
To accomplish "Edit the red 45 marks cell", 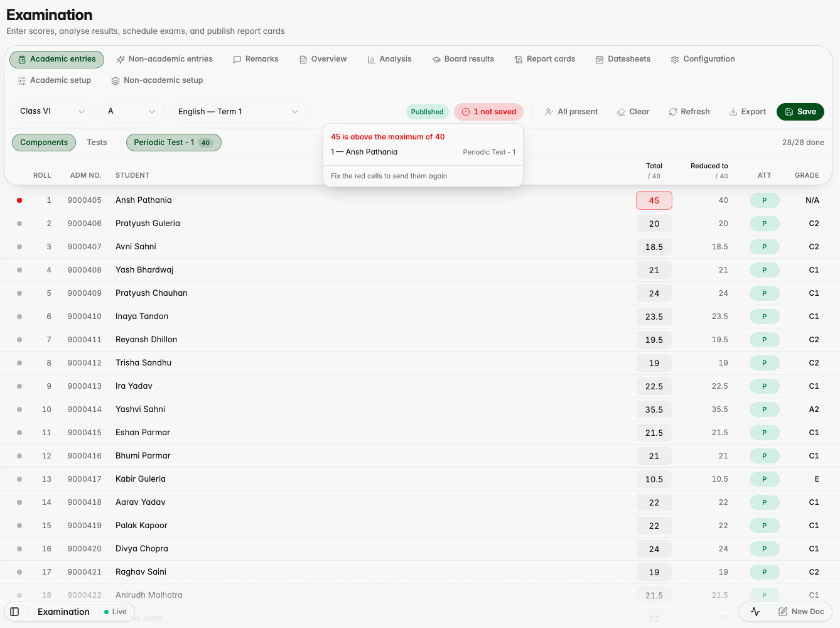I will click(x=654, y=200).
